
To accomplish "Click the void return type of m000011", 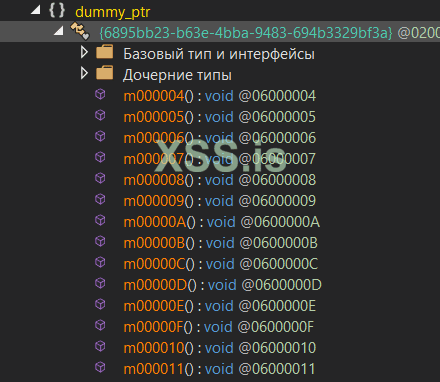I will 219,369.
